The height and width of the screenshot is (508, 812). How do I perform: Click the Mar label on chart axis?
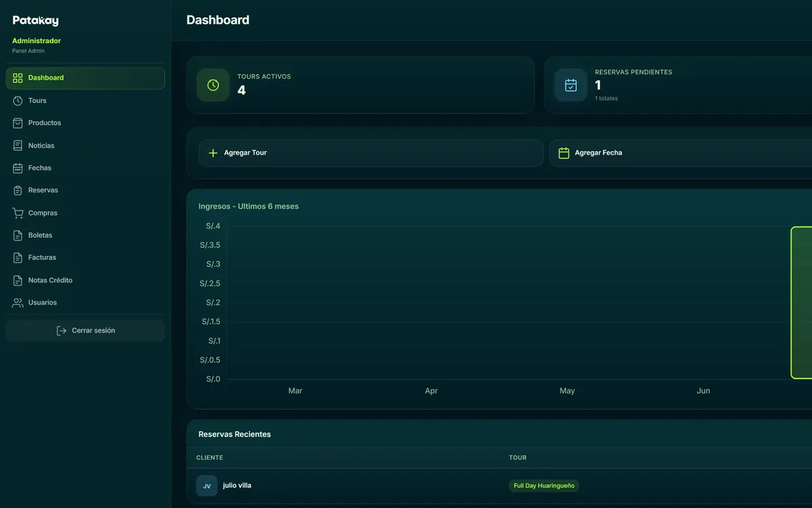[295, 391]
